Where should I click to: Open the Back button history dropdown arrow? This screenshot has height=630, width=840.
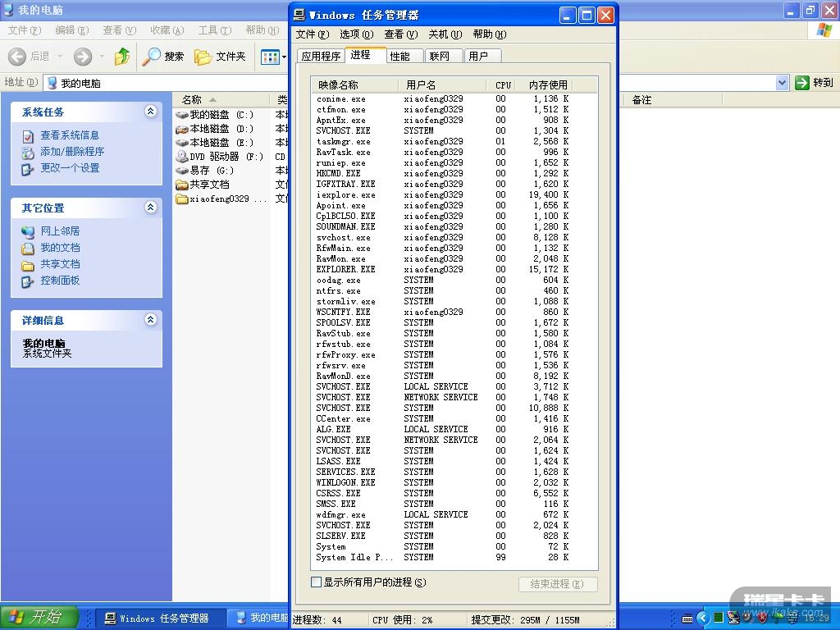60,57
